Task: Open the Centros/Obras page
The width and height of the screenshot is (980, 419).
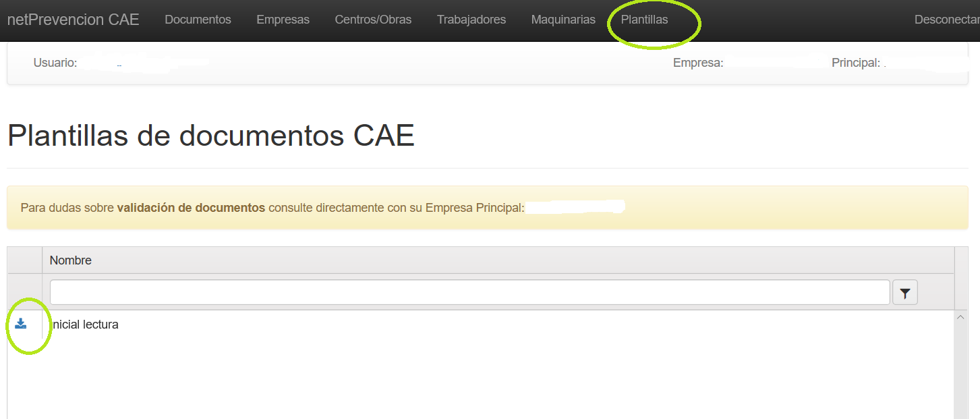Action: tap(373, 20)
